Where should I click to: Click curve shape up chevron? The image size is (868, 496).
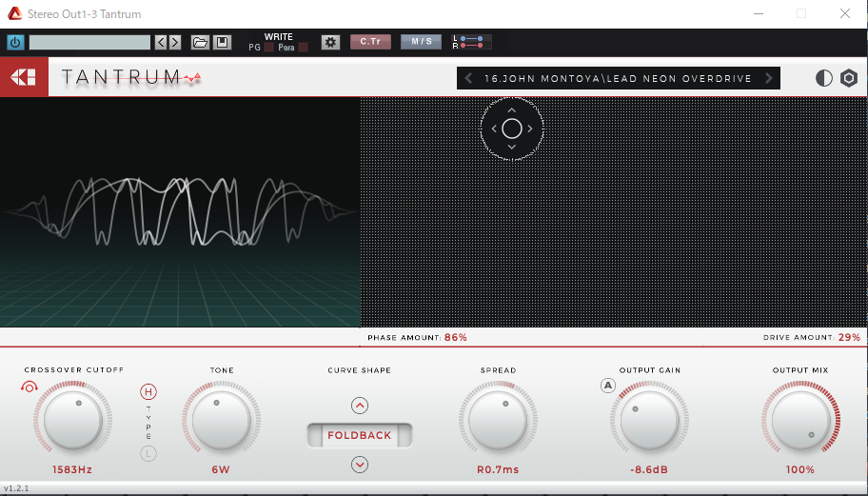point(359,406)
